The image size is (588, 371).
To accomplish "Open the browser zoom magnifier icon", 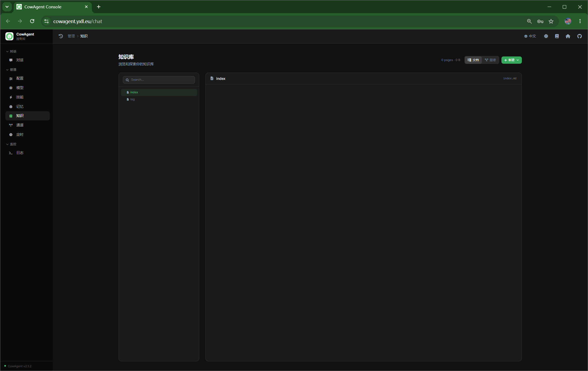I will [x=529, y=21].
